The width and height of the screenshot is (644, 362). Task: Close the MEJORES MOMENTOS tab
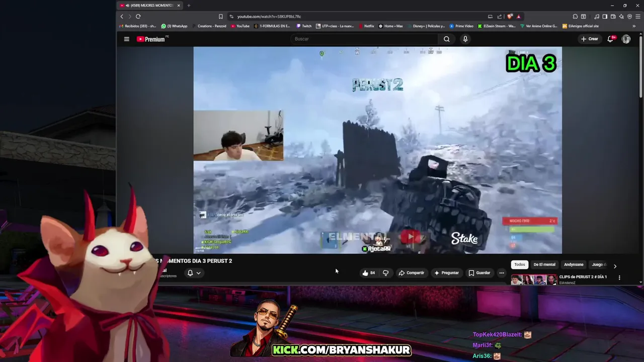179,6
